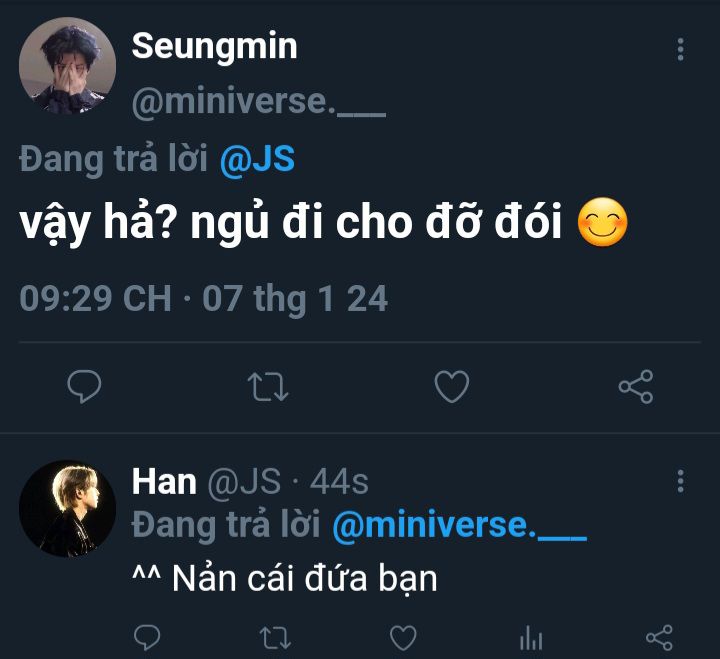Open Seungmin's profile picture

point(68,67)
